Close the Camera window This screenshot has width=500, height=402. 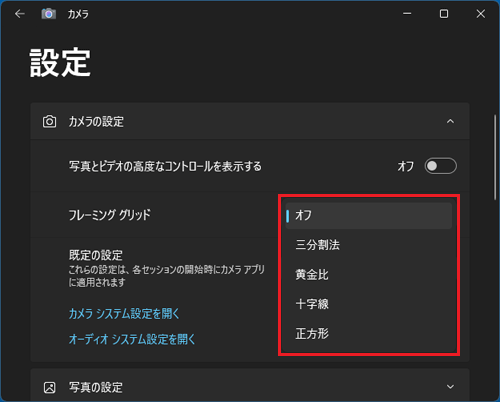pyautogui.click(x=481, y=14)
